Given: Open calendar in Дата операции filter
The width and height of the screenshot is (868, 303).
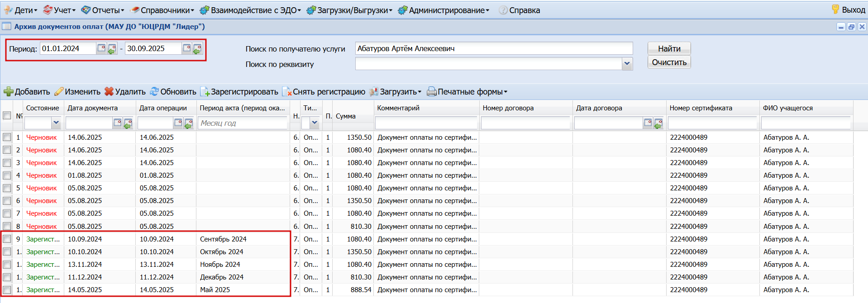Looking at the screenshot, I should coord(178,122).
